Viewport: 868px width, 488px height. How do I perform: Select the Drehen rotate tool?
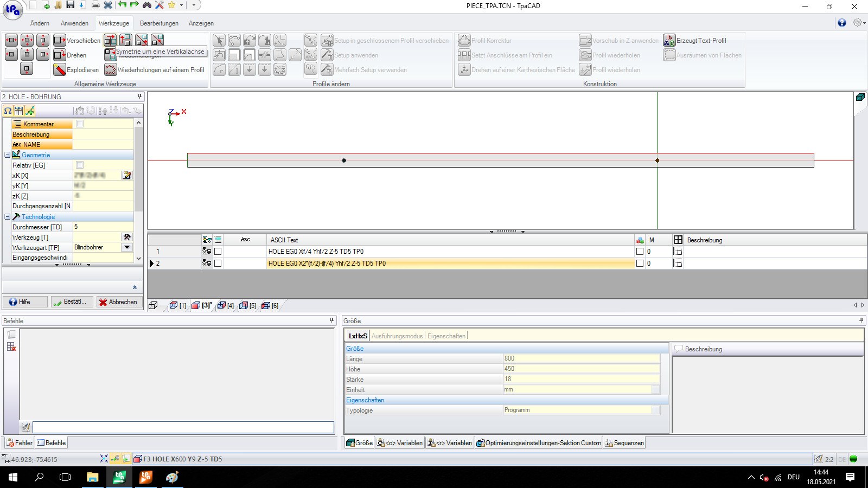click(60, 55)
